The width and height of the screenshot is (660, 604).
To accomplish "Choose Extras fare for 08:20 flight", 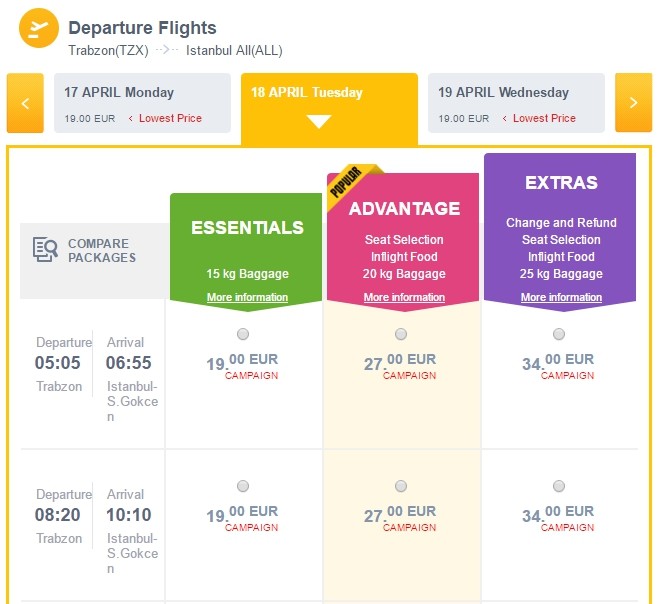I will [559, 486].
